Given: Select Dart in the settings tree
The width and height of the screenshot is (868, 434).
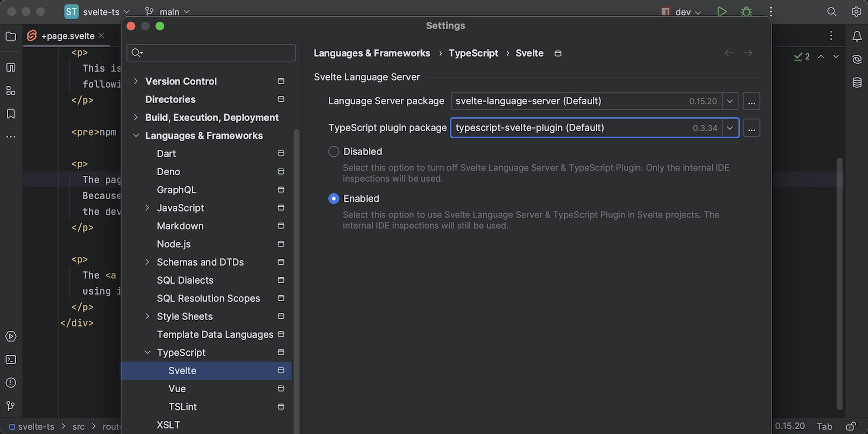Looking at the screenshot, I should pos(206,154).
